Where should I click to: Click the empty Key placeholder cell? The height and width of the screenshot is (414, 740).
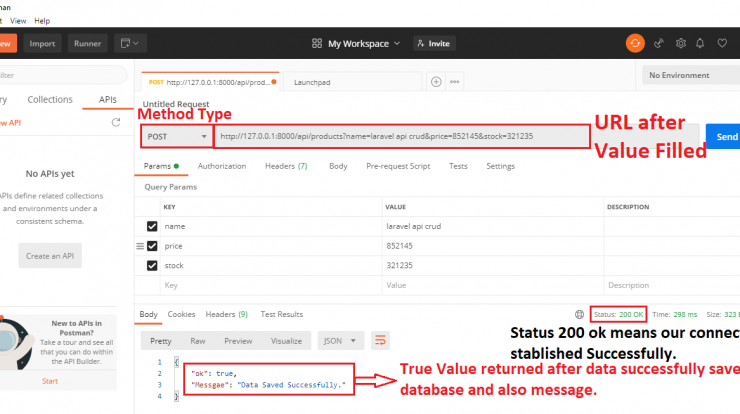(x=271, y=285)
